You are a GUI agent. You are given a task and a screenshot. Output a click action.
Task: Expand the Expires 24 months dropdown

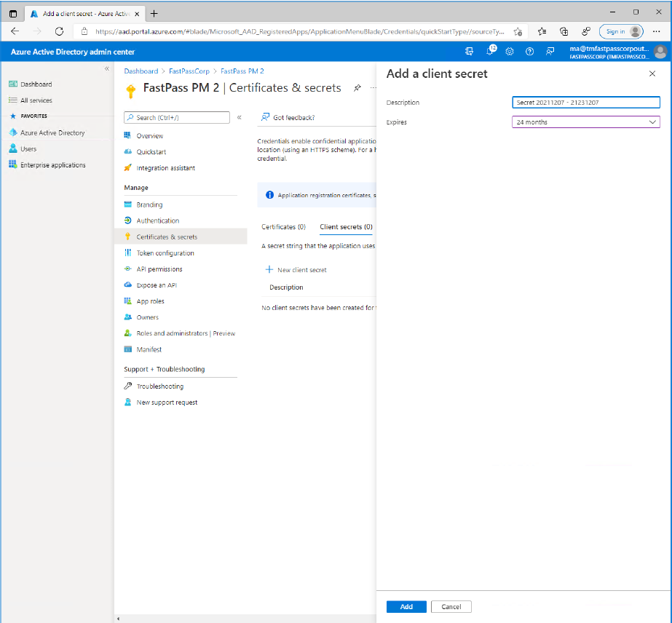(586, 122)
